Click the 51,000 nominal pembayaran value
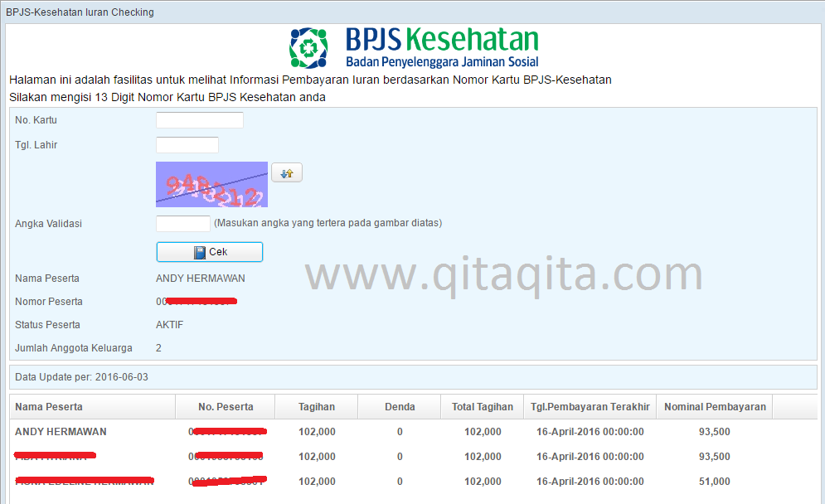Viewport: 825px width, 504px height. pos(715,482)
